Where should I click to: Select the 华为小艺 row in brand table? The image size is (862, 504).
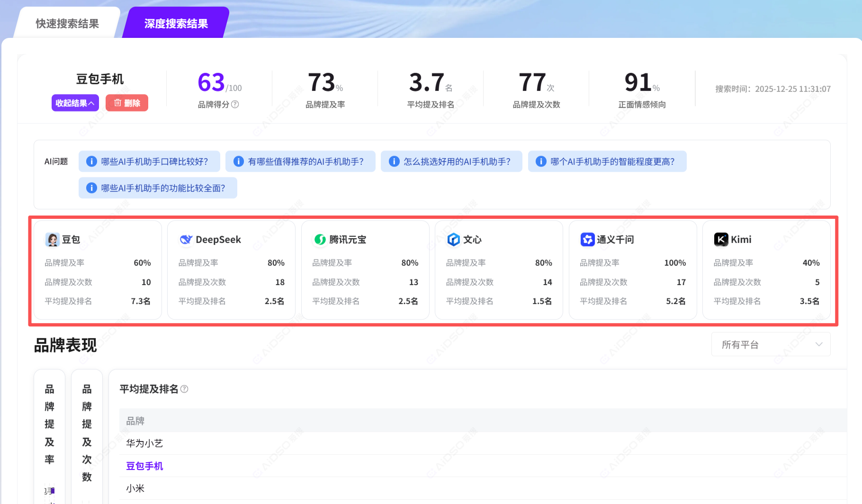[144, 443]
